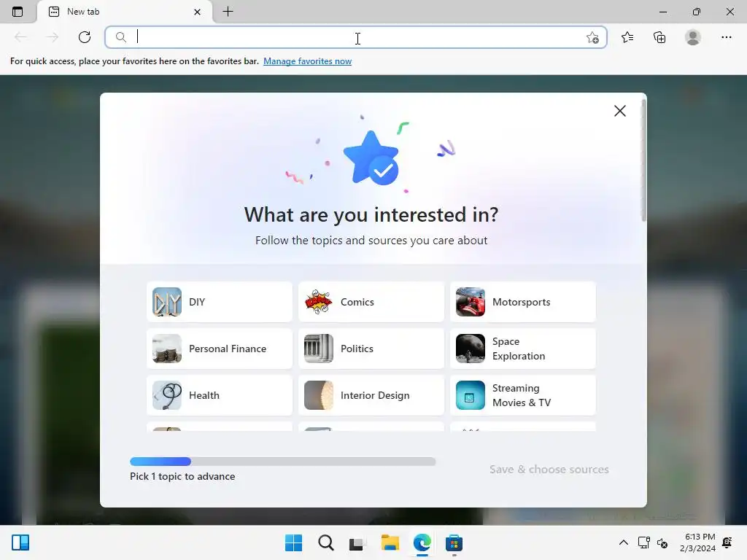Click the topic progress bar
The width and height of the screenshot is (747, 560).
point(282,462)
